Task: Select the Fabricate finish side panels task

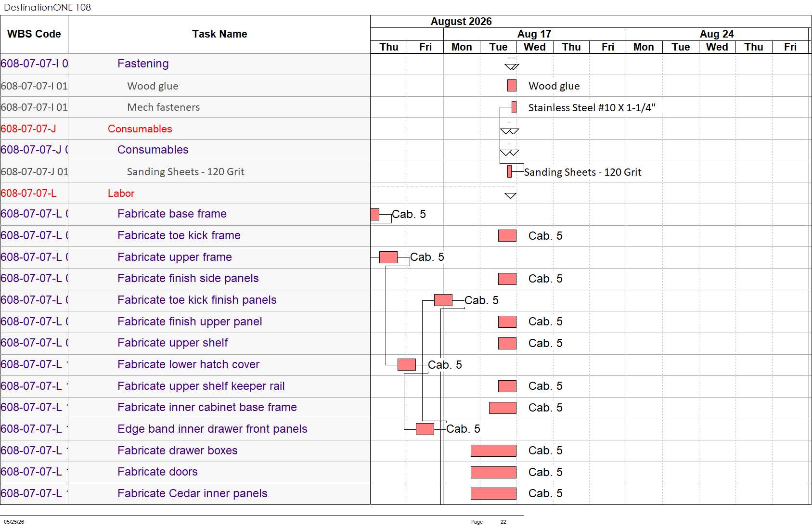Action: coord(188,278)
